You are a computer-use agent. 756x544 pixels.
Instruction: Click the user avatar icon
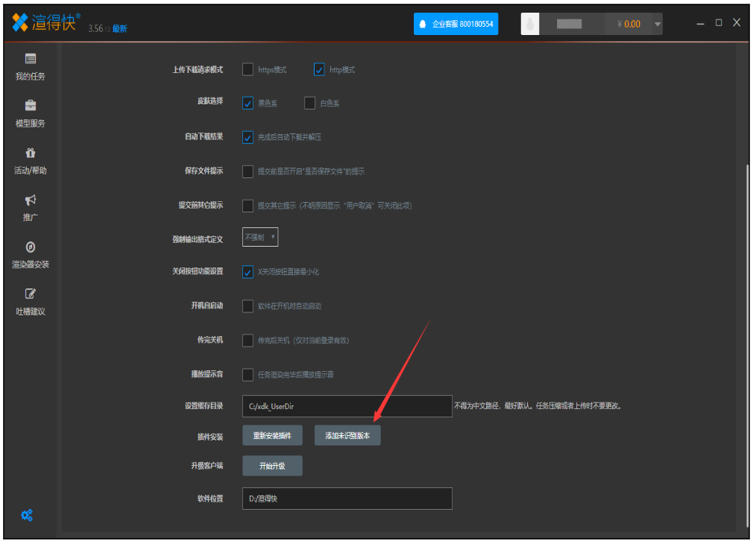pos(529,24)
